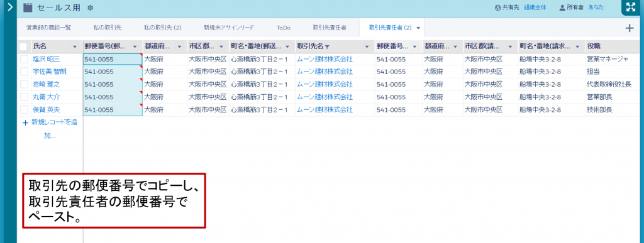Check the box for 宇佐美 智朗
Viewport: 644px width, 243px height.
pyautogui.click(x=25, y=72)
